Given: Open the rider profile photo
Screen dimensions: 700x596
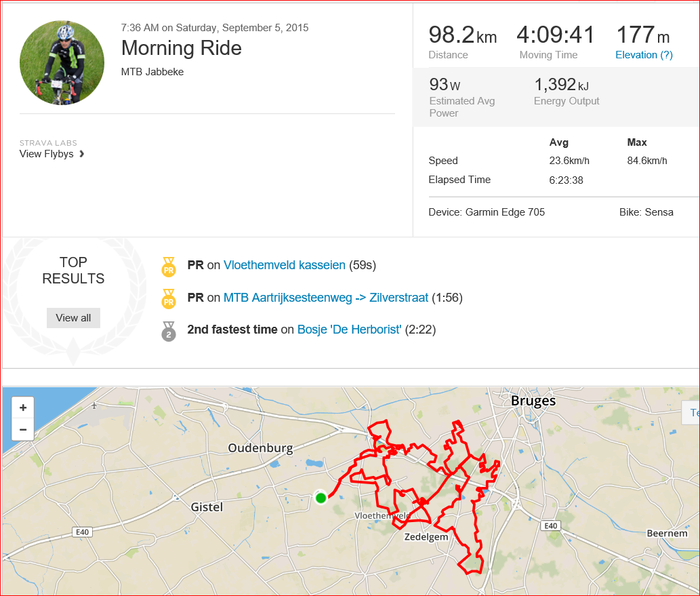Looking at the screenshot, I should point(62,62).
